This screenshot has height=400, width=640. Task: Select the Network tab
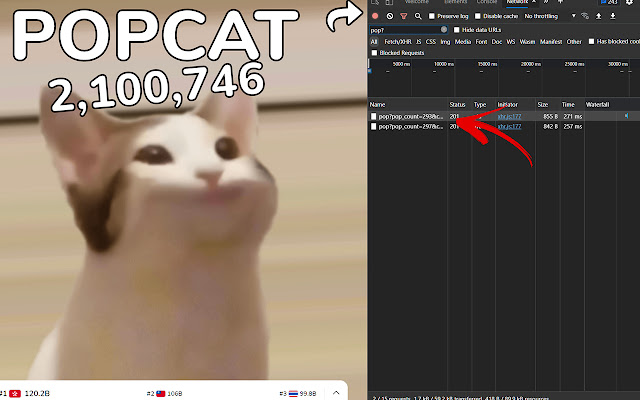tap(517, 2)
